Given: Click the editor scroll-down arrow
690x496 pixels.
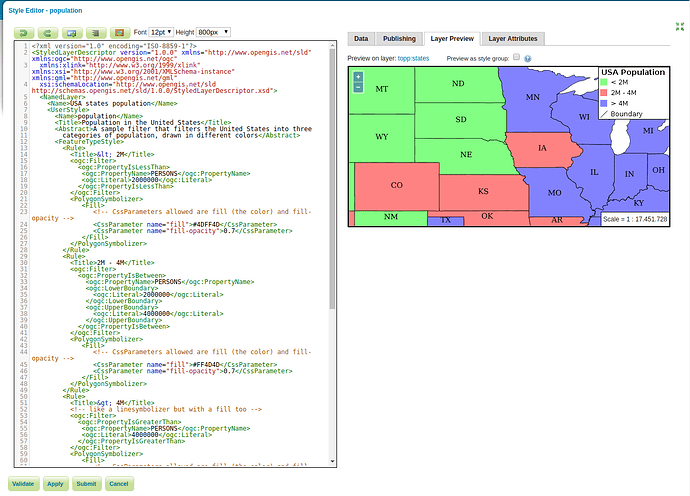Looking at the screenshot, I should pyautogui.click(x=332, y=462).
